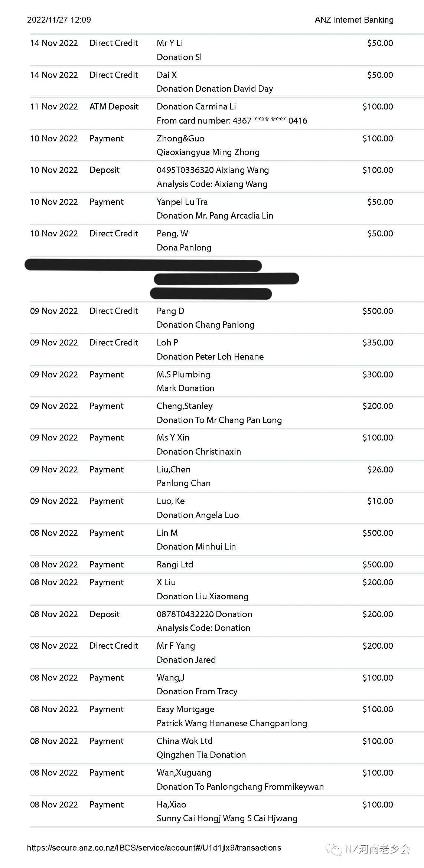
Task: Open the Liu,Chen $26.00 payment
Action: 226,476
